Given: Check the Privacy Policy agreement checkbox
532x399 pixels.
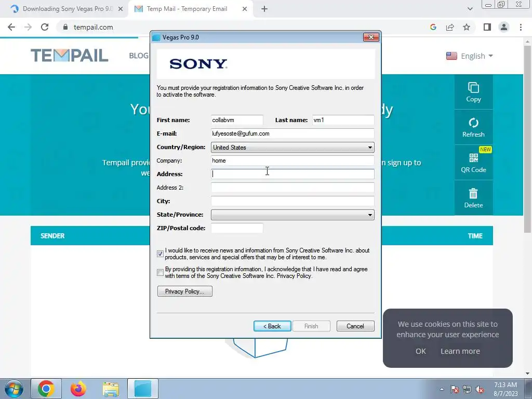Looking at the screenshot, I should 160,272.
